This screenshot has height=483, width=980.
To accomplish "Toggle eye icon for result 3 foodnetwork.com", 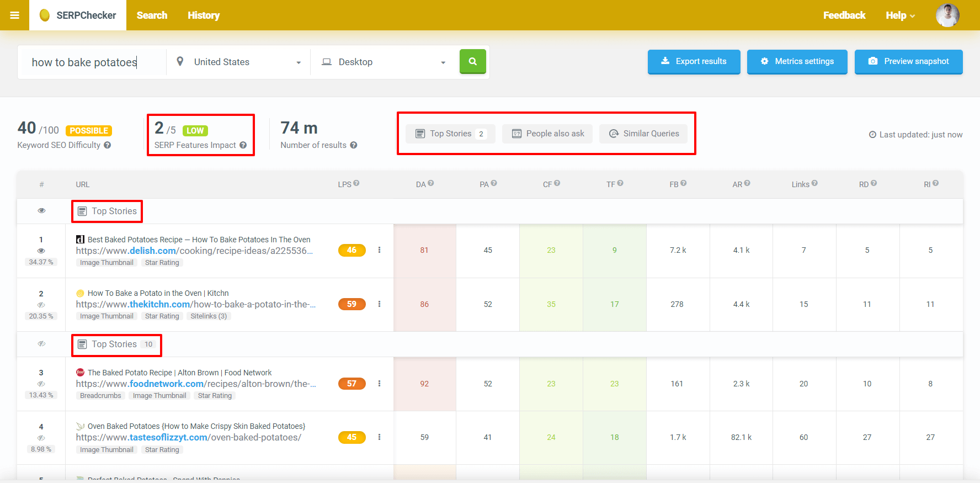I will point(41,384).
